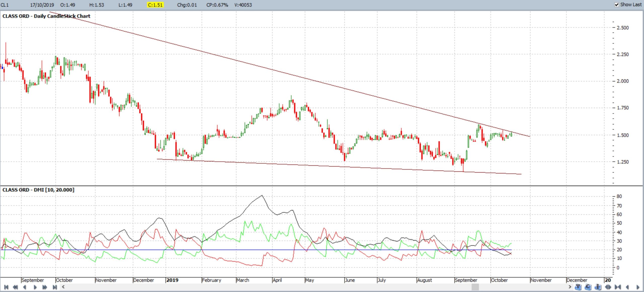Viewport: 644px width, 292px height.
Task: Click the CP:0.67% percent change value
Action: 217,5
